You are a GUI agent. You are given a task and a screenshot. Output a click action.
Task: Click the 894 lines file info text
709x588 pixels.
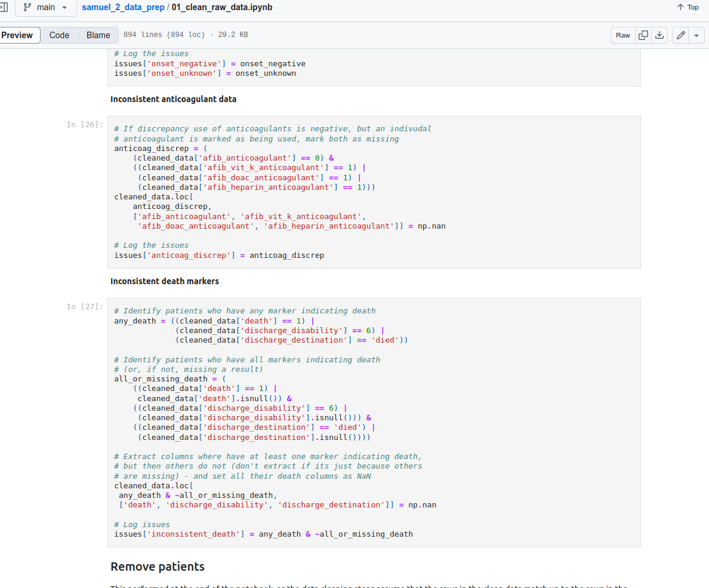point(185,35)
